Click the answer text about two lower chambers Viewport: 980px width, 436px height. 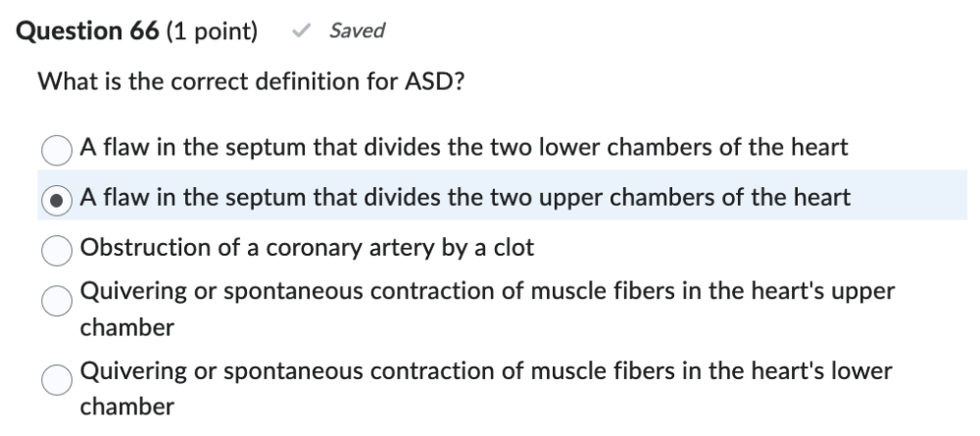464,148
